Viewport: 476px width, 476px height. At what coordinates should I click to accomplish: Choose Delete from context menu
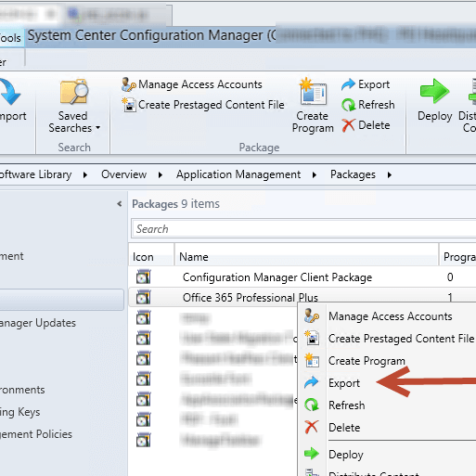344,428
